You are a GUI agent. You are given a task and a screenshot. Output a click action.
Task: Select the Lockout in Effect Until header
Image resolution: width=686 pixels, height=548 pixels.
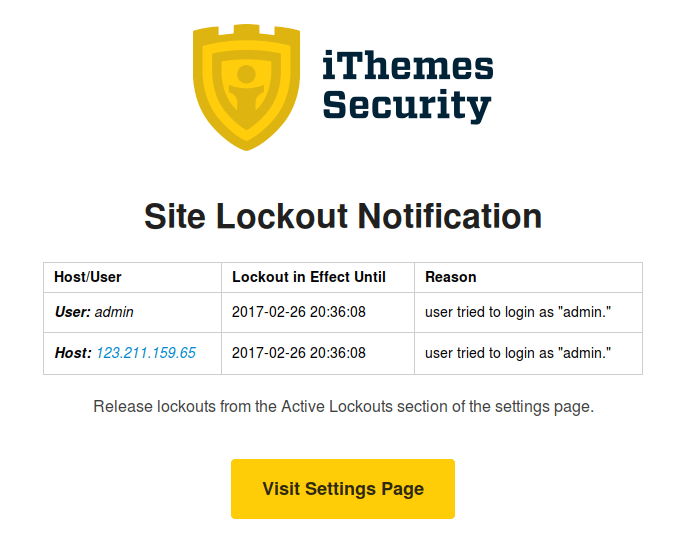coord(308,277)
